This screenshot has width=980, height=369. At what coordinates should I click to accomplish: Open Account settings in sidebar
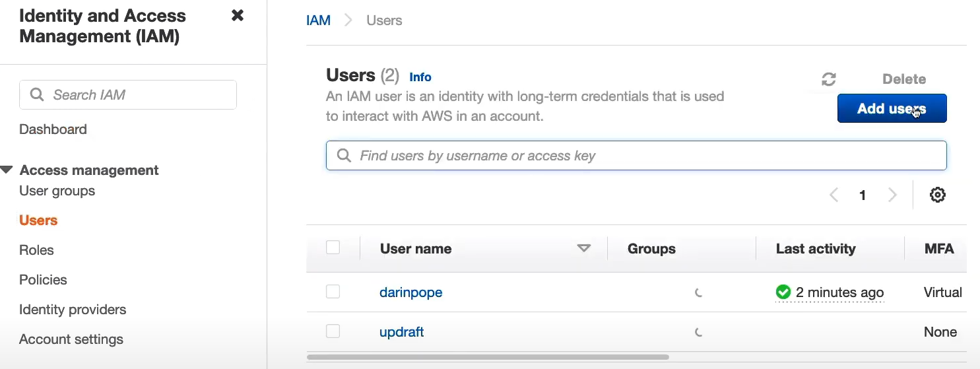pyautogui.click(x=71, y=339)
